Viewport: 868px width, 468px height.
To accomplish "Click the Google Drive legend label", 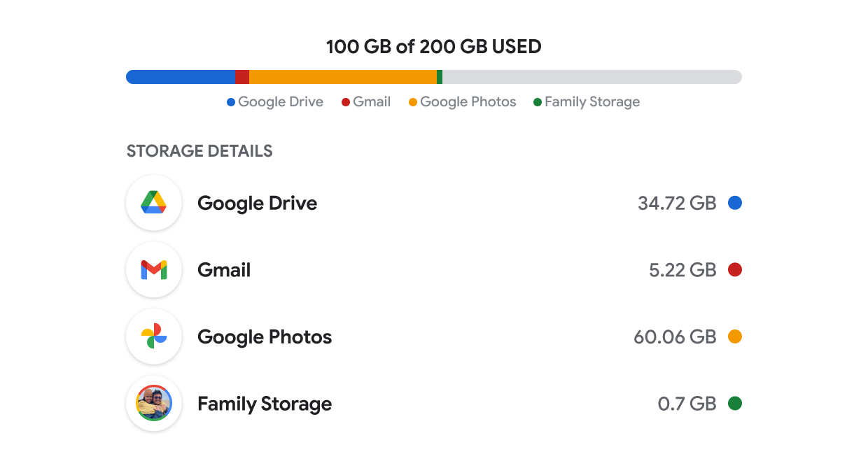I will tap(280, 102).
